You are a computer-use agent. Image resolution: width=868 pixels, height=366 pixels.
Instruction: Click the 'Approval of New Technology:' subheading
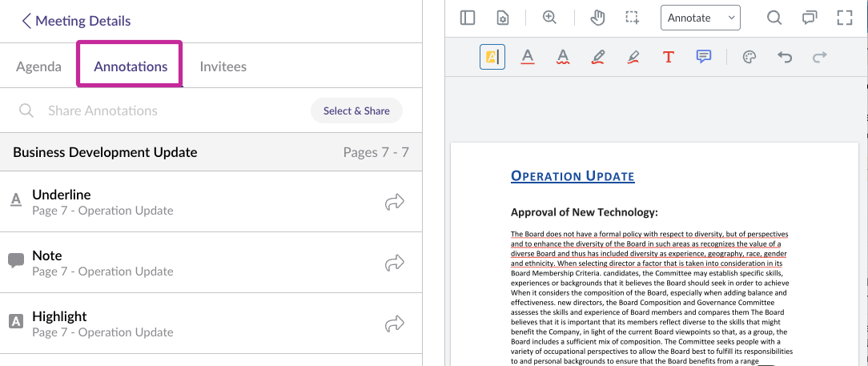pyautogui.click(x=584, y=212)
